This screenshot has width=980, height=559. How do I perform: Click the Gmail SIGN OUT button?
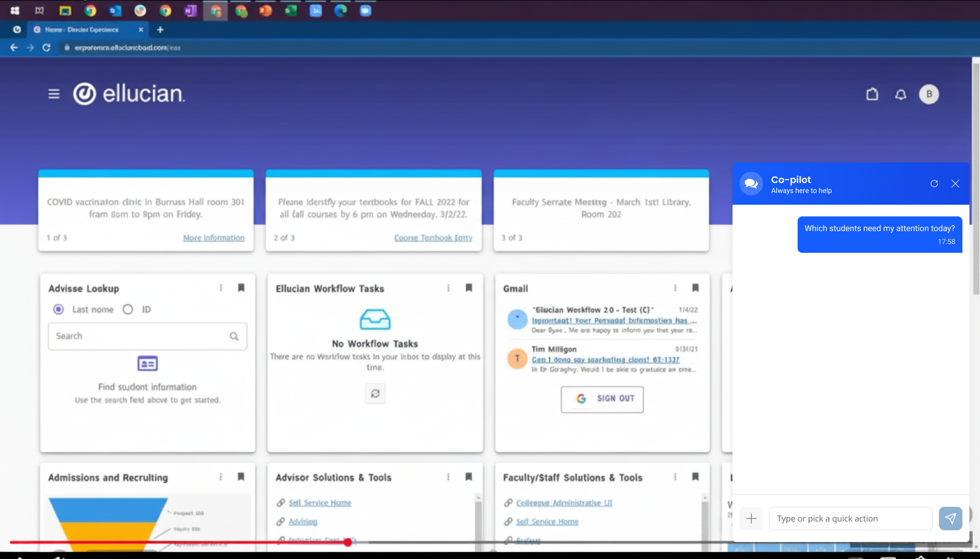(602, 399)
